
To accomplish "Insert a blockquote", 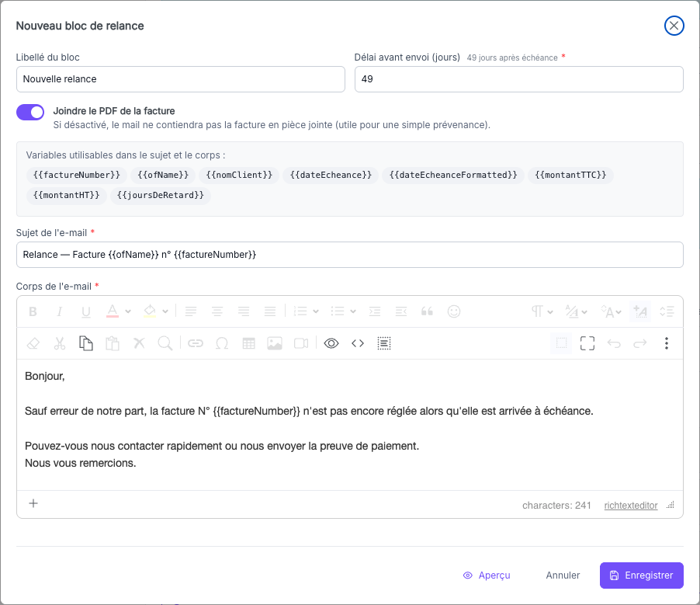I will click(x=428, y=311).
